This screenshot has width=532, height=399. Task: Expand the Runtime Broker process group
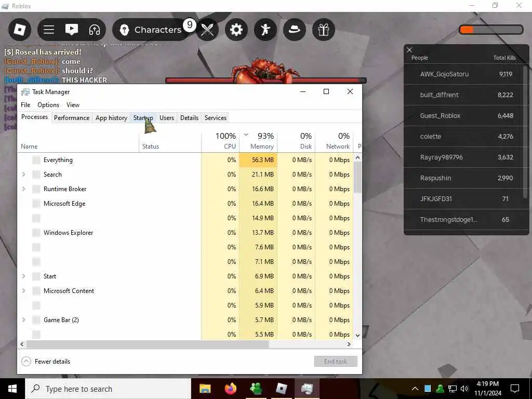[23, 189]
